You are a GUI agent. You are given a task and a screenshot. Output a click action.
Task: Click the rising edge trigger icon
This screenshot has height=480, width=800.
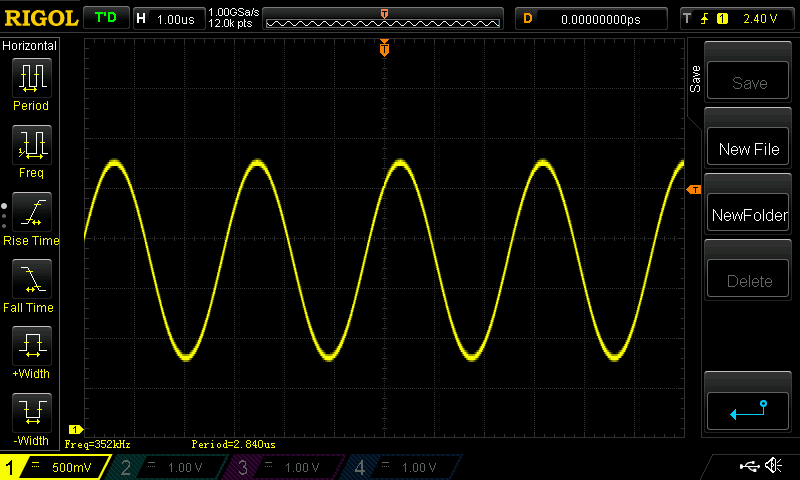pyautogui.click(x=705, y=19)
